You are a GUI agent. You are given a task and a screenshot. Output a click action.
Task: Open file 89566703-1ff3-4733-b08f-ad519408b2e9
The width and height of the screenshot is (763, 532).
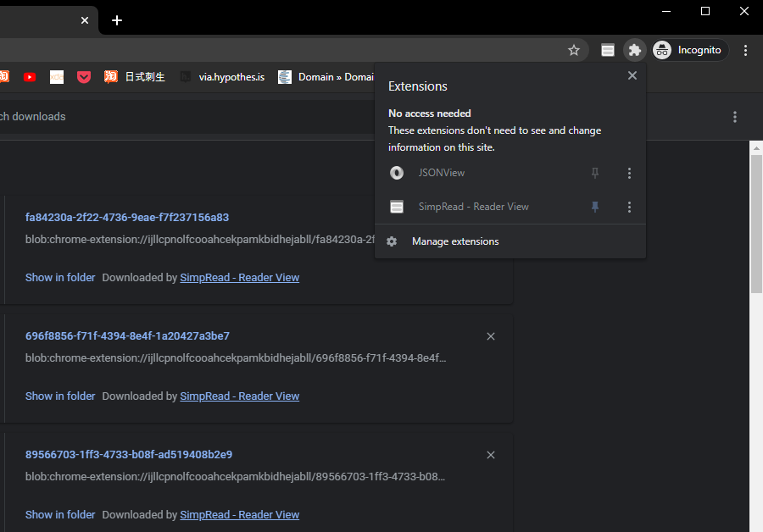click(x=129, y=455)
